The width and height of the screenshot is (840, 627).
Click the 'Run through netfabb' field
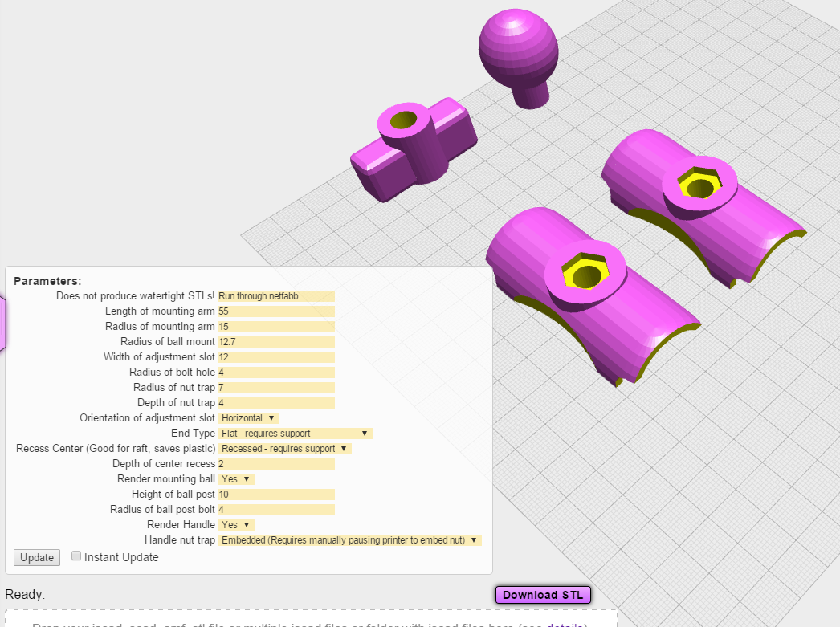click(276, 296)
